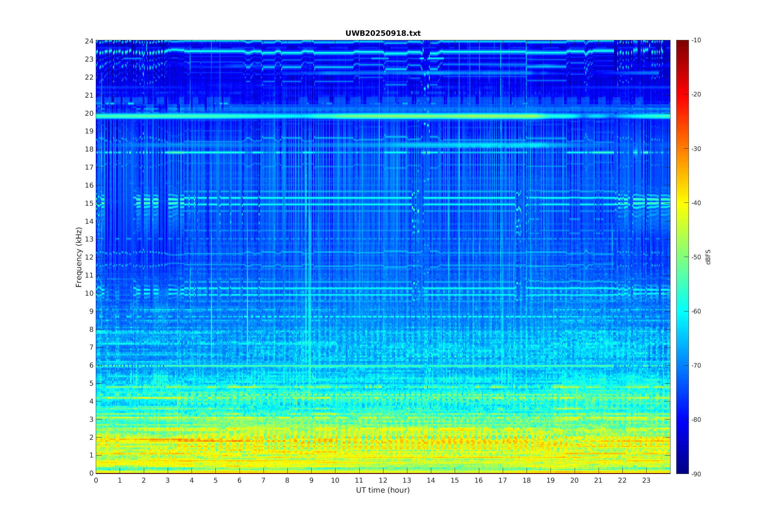The width and height of the screenshot is (774, 532).
Task: Click the 24 tick label on the frequency axis
Action: coord(89,41)
